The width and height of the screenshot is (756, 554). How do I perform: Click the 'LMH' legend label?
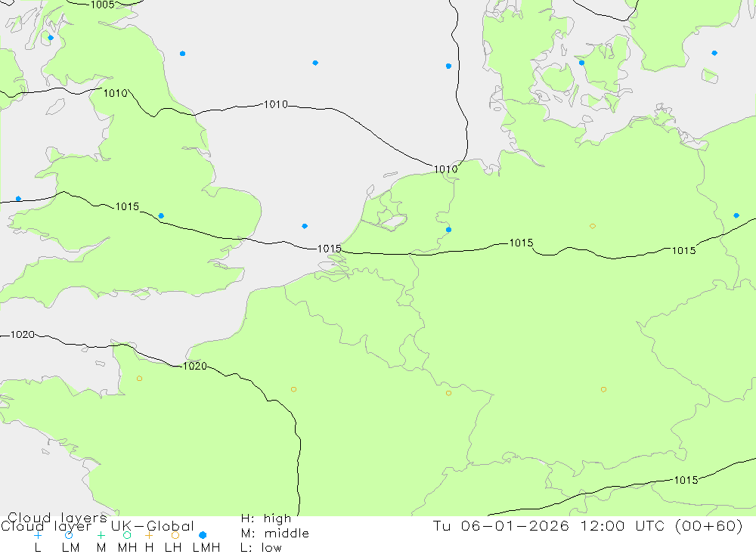(206, 548)
